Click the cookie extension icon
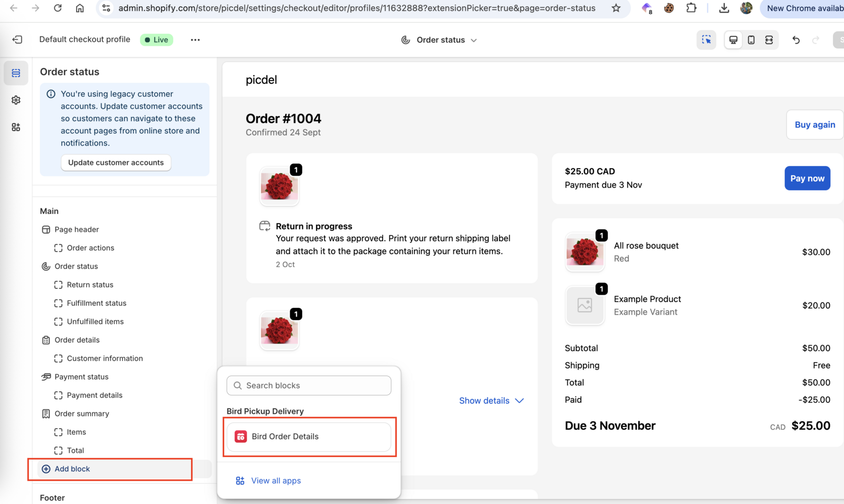This screenshot has width=844, height=504. coord(669,8)
